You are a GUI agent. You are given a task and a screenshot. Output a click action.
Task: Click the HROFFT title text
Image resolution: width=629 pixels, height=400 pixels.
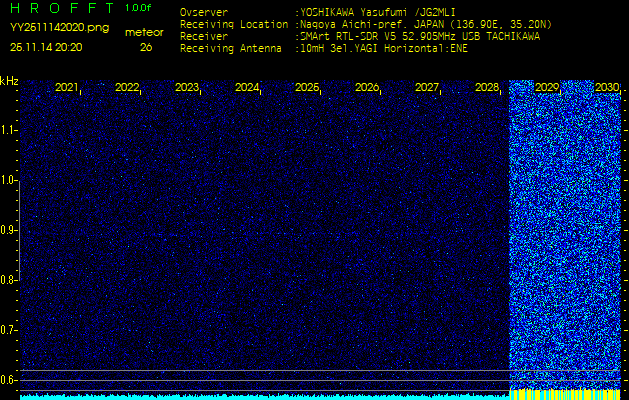[x=61, y=9]
